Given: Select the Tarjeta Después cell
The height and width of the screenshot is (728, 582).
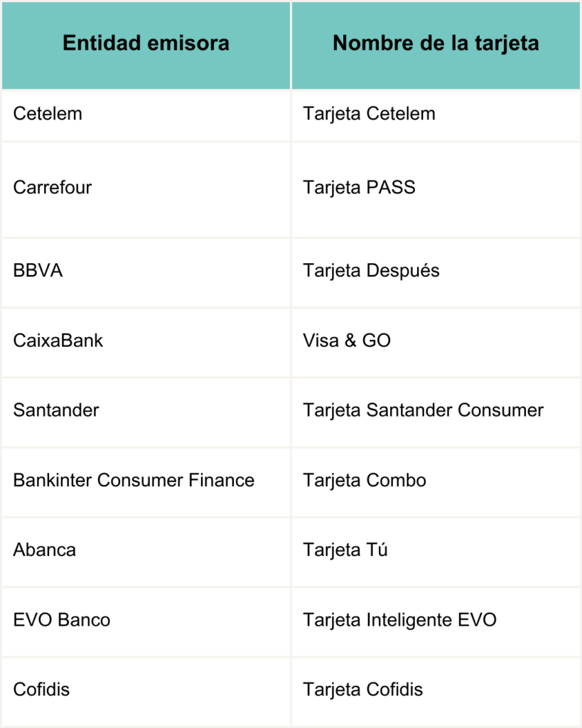Looking at the screenshot, I should (x=436, y=273).
